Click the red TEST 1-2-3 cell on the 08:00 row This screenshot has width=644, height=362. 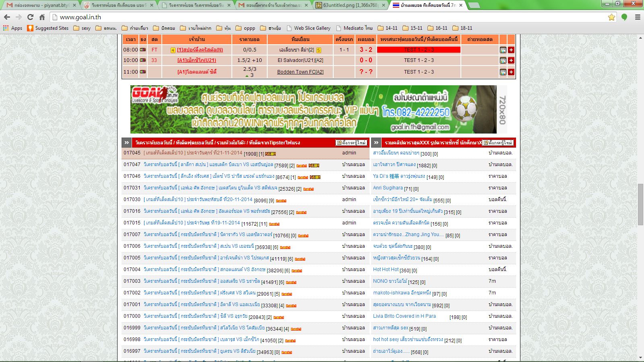pyautogui.click(x=419, y=50)
